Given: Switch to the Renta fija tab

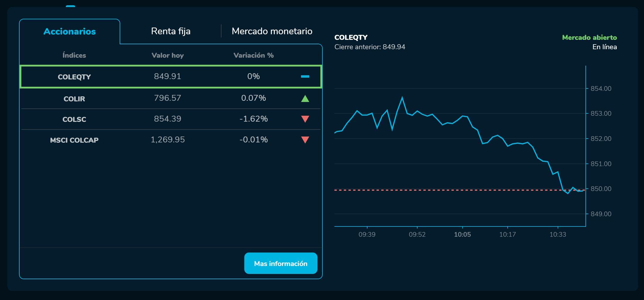Looking at the screenshot, I should [x=171, y=31].
